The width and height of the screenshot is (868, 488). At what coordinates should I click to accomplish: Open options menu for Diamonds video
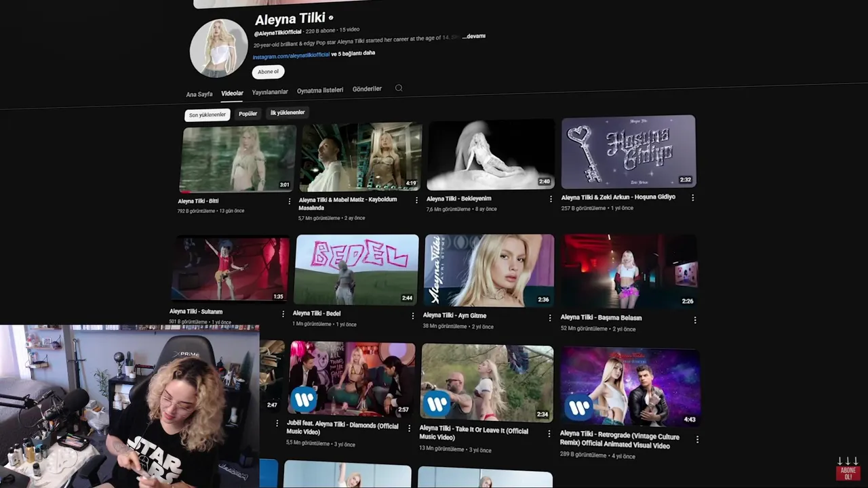(409, 428)
